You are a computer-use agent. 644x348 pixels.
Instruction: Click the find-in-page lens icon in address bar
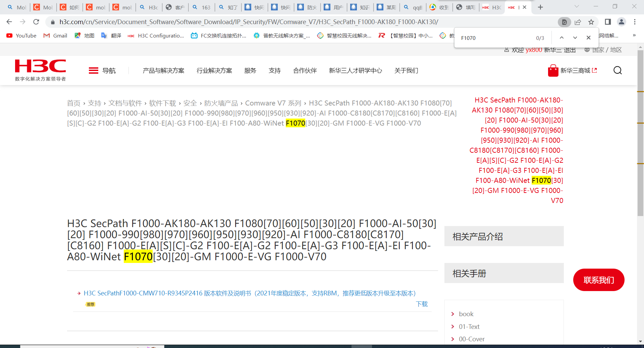pos(564,22)
